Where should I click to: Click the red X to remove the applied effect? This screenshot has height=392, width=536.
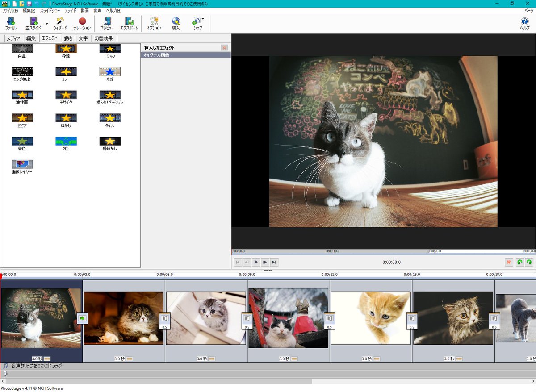224,47
